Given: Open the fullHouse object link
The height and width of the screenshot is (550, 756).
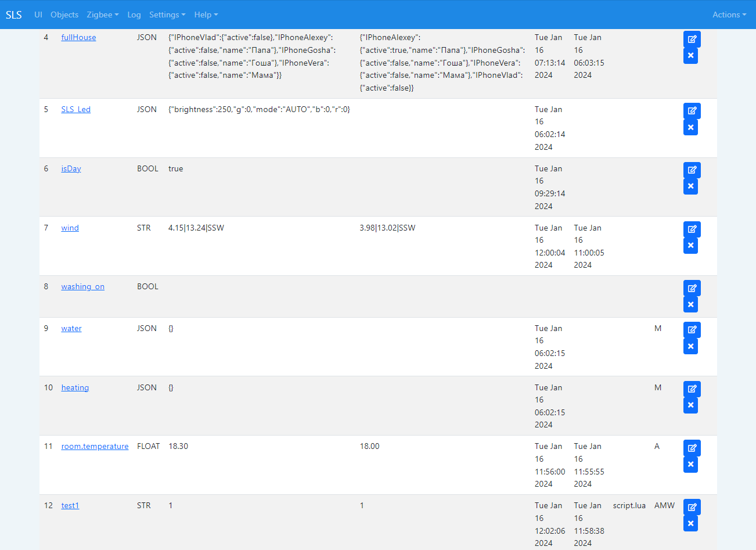Looking at the screenshot, I should pos(78,37).
